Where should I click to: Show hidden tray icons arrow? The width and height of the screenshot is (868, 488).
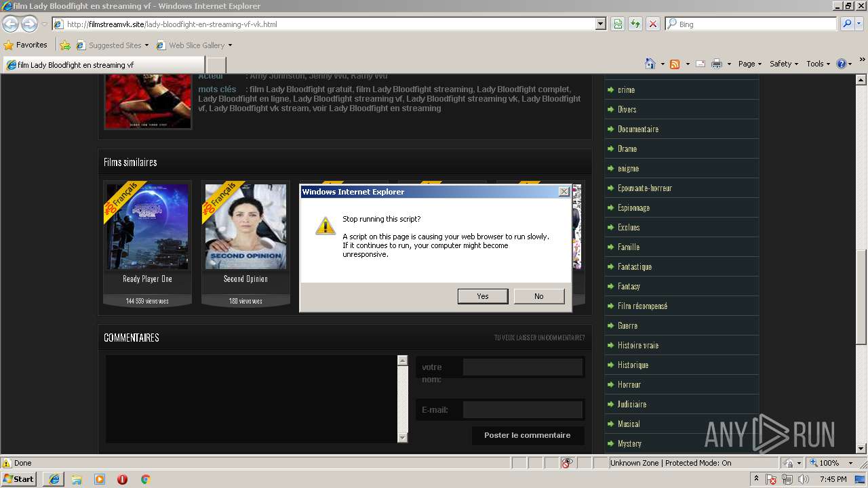pyautogui.click(x=756, y=479)
